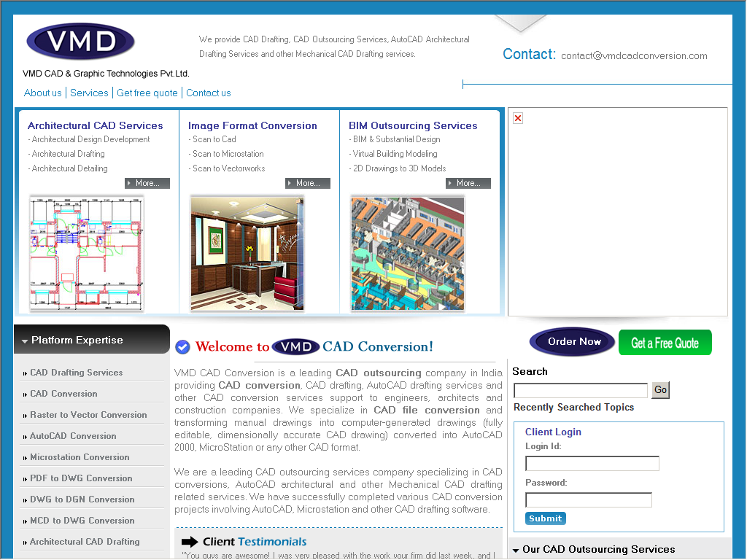Click 'Scan to Microstation' list item

pos(228,154)
